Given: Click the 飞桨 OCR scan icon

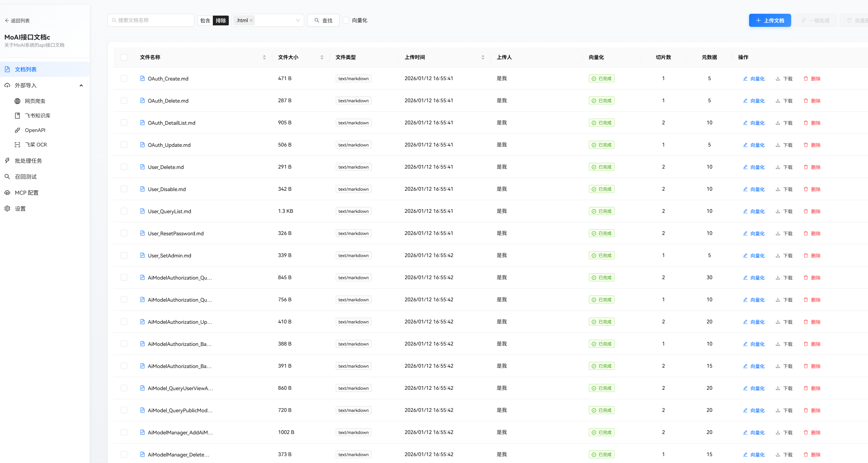Looking at the screenshot, I should (x=17, y=145).
